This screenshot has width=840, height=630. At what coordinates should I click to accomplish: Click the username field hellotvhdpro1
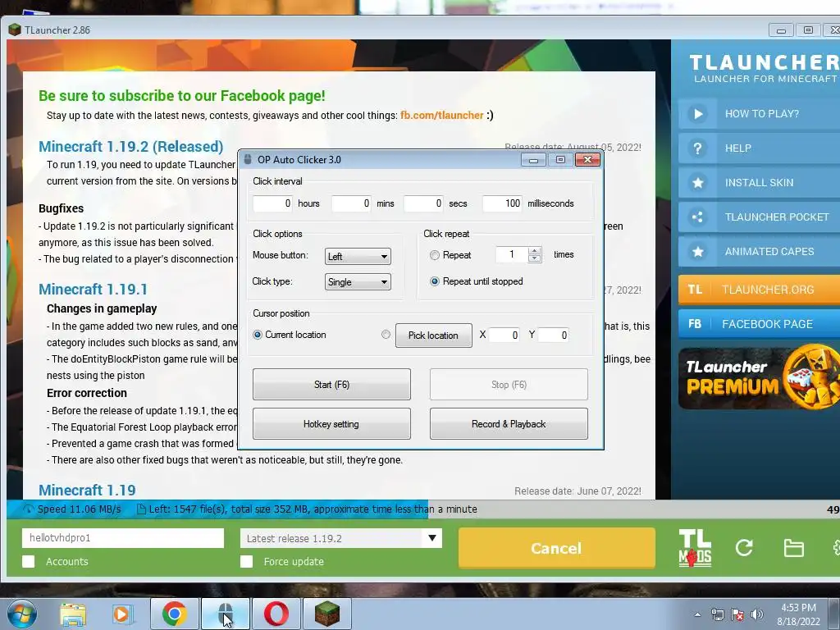pyautogui.click(x=123, y=538)
